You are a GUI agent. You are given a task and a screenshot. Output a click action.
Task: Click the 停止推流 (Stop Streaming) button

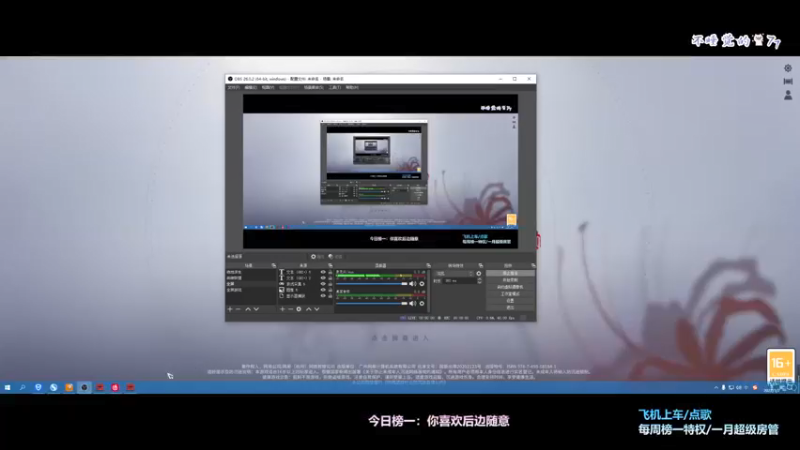pyautogui.click(x=510, y=273)
